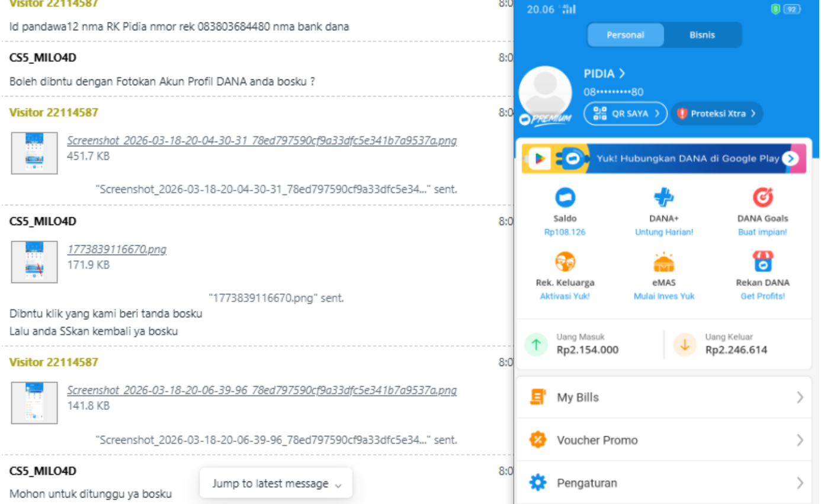Click the '1773839116670.png sent.' notice
821x504 pixels.
(276, 298)
